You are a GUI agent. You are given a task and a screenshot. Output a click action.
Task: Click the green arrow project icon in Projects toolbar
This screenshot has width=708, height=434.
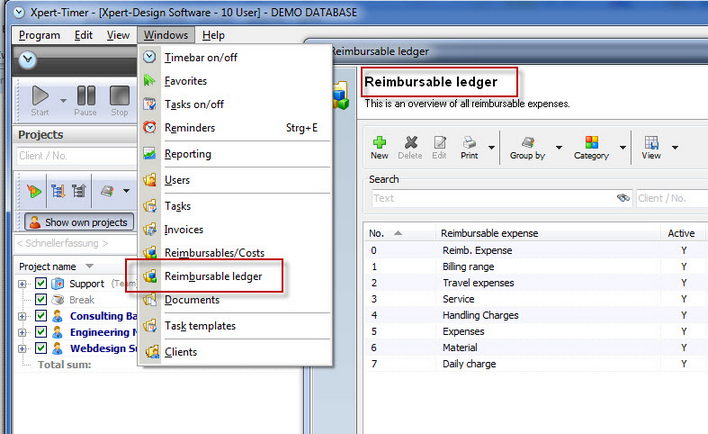34,191
